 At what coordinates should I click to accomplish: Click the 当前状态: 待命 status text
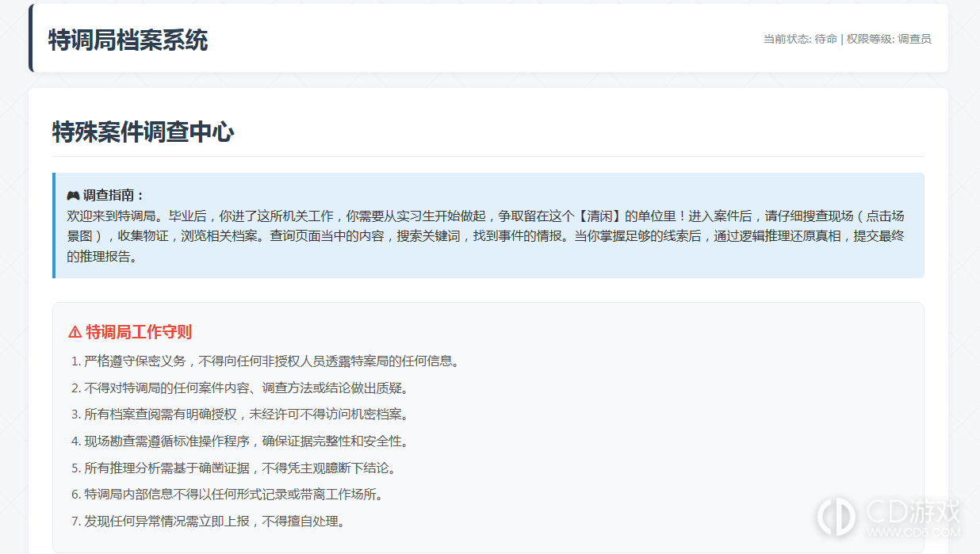(800, 39)
